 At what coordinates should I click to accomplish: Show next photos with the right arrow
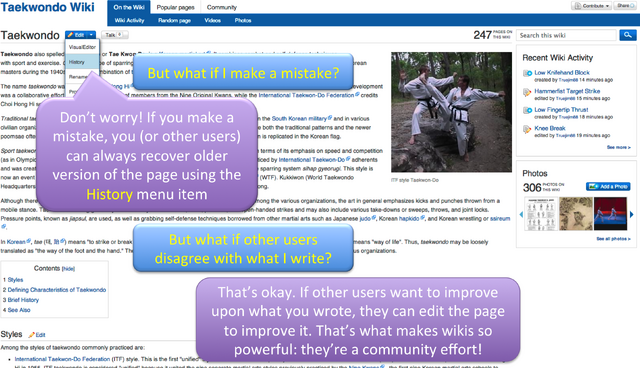point(631,214)
